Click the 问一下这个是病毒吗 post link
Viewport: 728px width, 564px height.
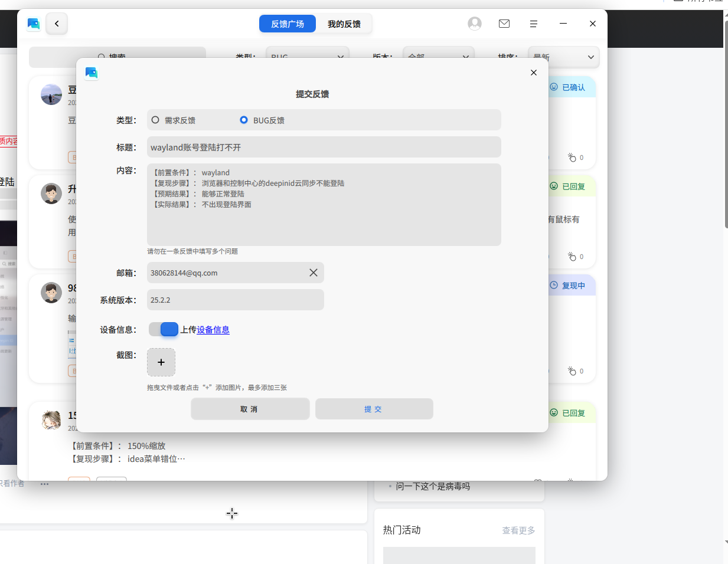433,486
